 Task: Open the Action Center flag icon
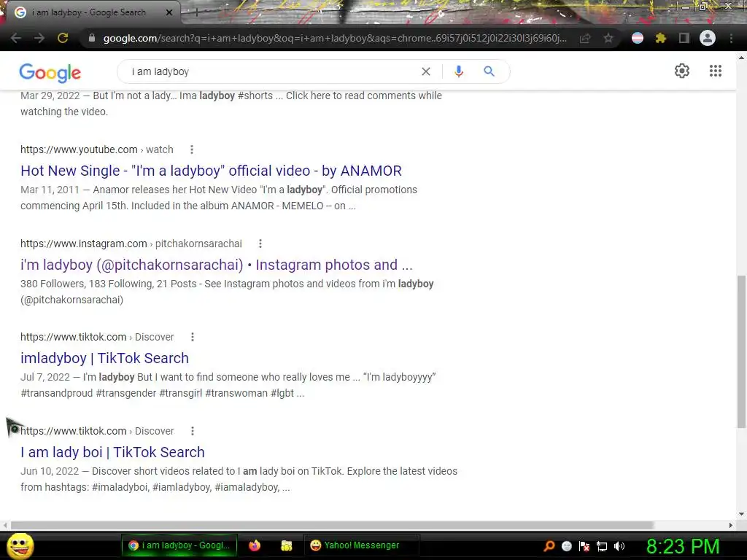point(584,546)
